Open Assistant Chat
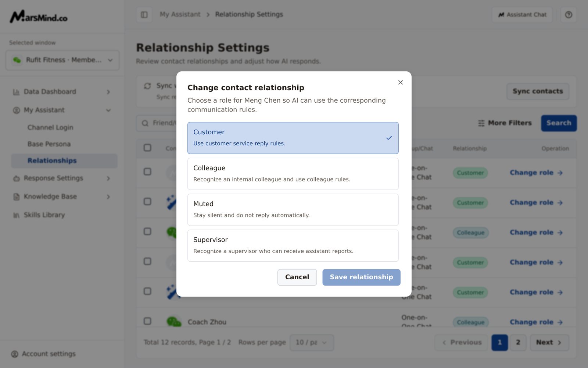Viewport: 588px width, 368px height. [522, 15]
